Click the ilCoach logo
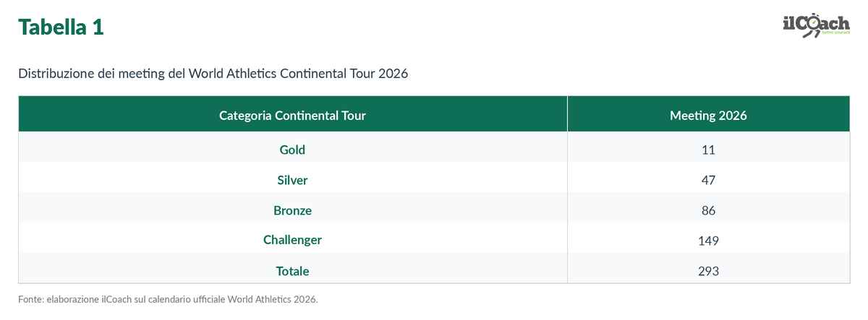 pos(816,25)
